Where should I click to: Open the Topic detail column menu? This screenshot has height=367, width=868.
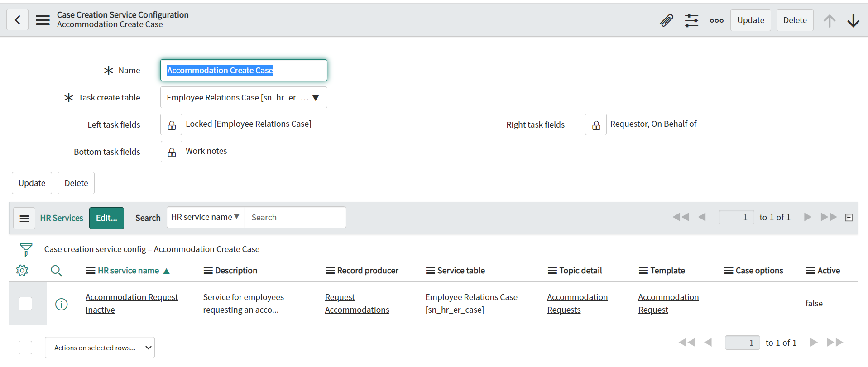tap(552, 271)
